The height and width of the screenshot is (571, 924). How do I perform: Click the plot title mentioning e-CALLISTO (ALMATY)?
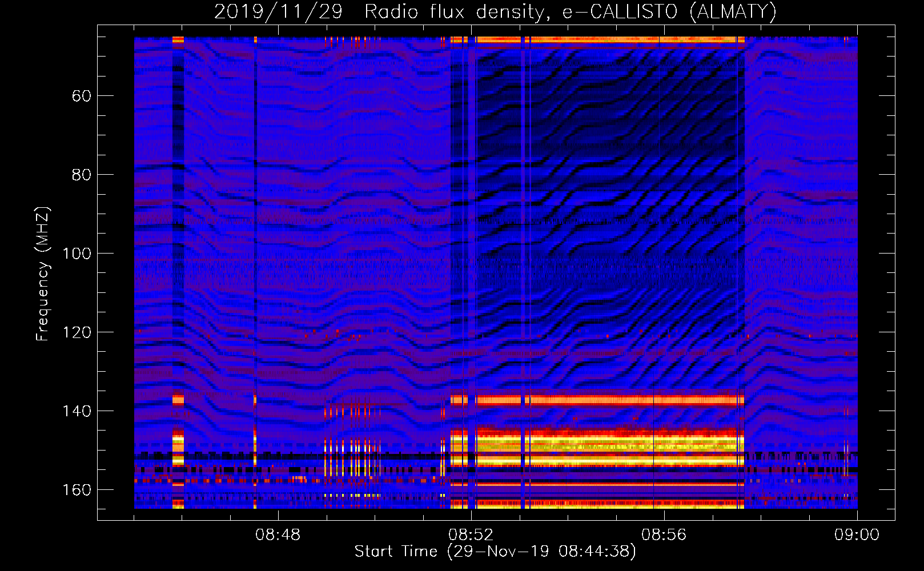tap(495, 11)
